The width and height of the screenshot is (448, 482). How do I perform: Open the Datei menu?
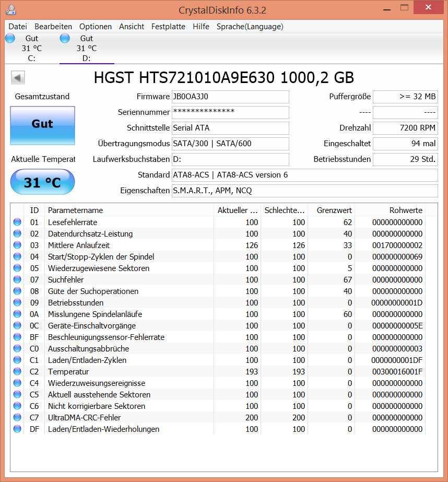[x=18, y=27]
